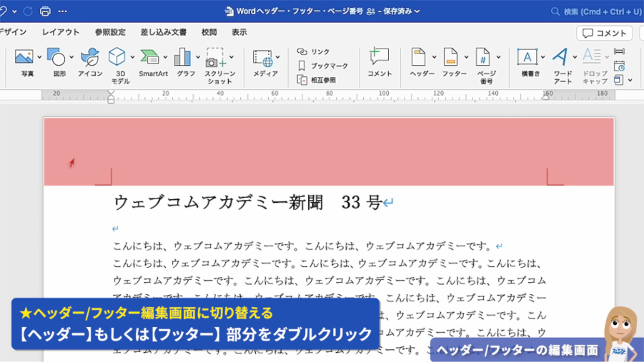Click the WordArt (ワードアート) icon

pyautogui.click(x=561, y=58)
